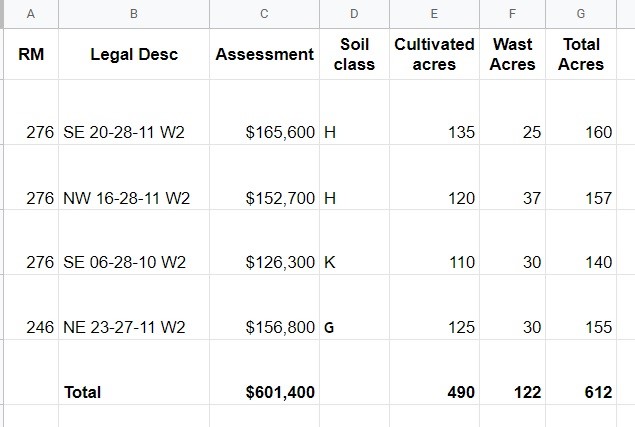Select wast acres cell showing 37
635x427 pixels.
(513, 177)
